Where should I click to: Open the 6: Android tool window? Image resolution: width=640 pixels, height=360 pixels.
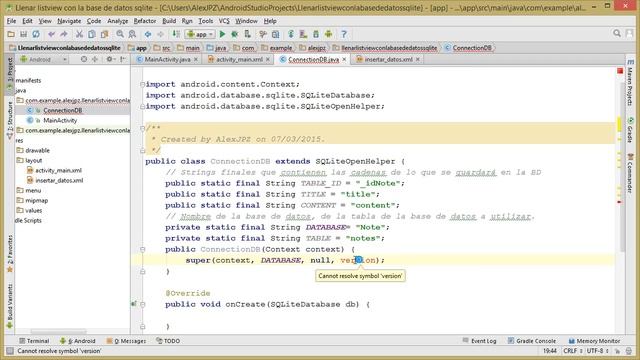[78, 341]
